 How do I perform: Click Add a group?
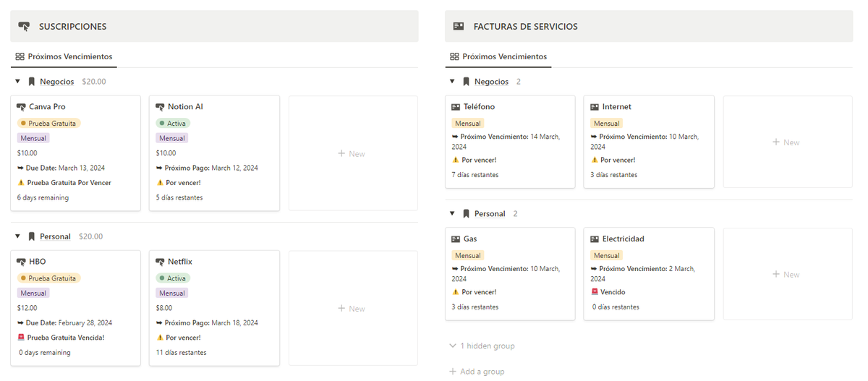coord(477,372)
